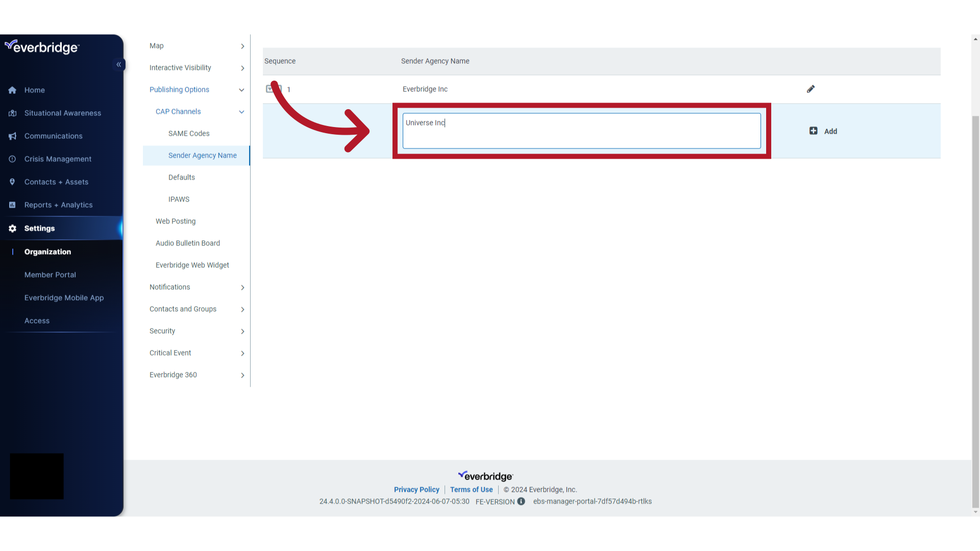The width and height of the screenshot is (980, 551).
Task: Select the Crisis Management icon
Action: tap(12, 159)
